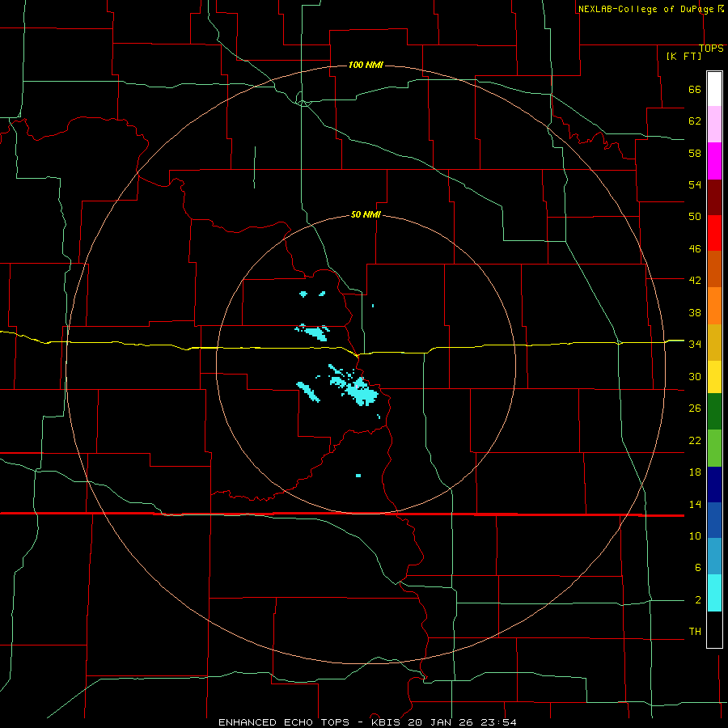
Task: Click the gold 38 K FT legend swatch
Action: click(x=714, y=342)
